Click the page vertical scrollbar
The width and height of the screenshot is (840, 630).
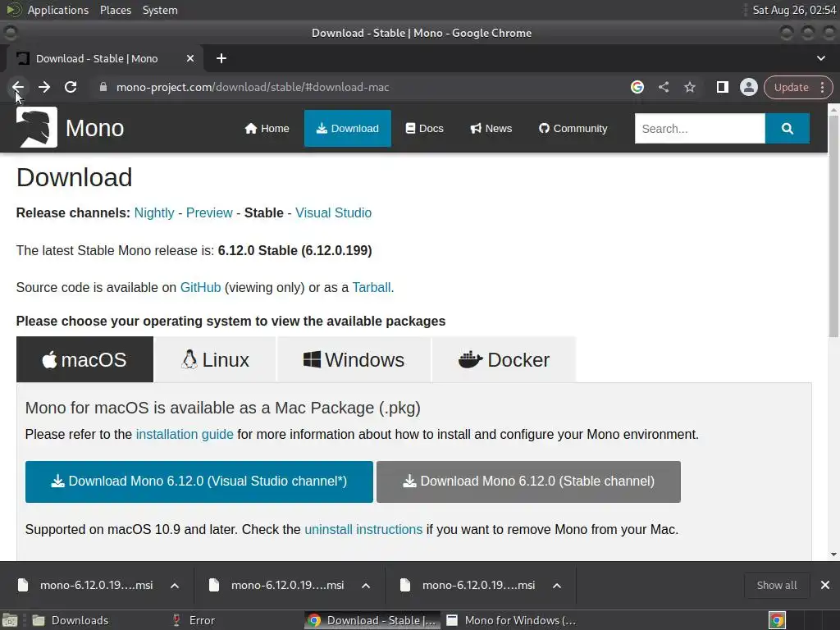click(833, 225)
